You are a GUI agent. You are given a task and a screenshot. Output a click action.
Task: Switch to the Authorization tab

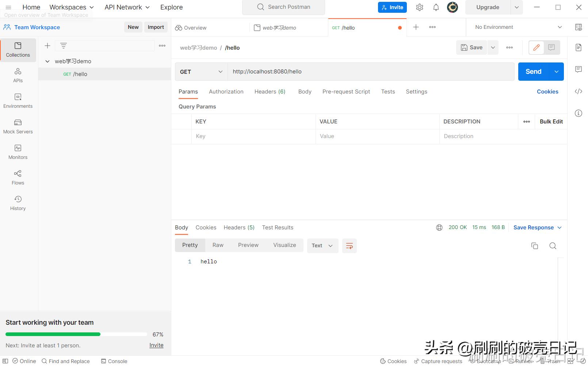click(x=226, y=92)
